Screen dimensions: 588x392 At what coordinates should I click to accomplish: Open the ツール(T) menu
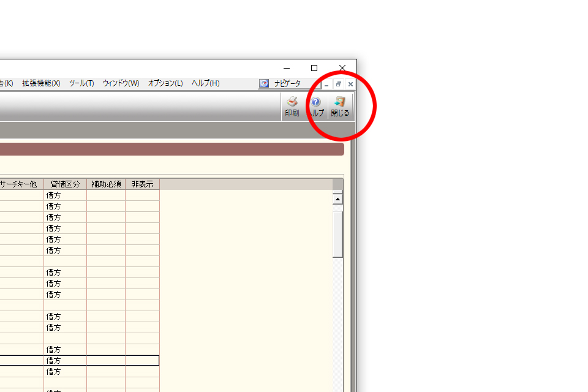(81, 83)
